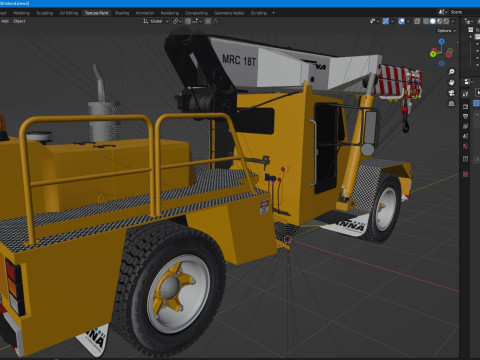Open the object type visibility dropdown
This screenshot has width=480, height=360.
[x=375, y=21]
